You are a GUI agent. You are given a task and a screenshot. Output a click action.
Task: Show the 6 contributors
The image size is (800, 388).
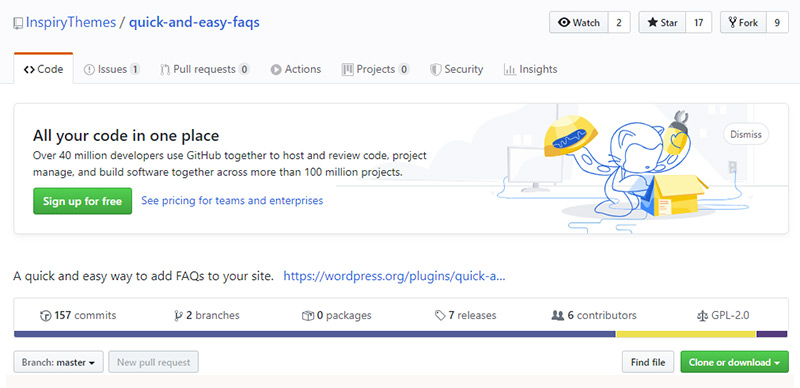pyautogui.click(x=594, y=316)
